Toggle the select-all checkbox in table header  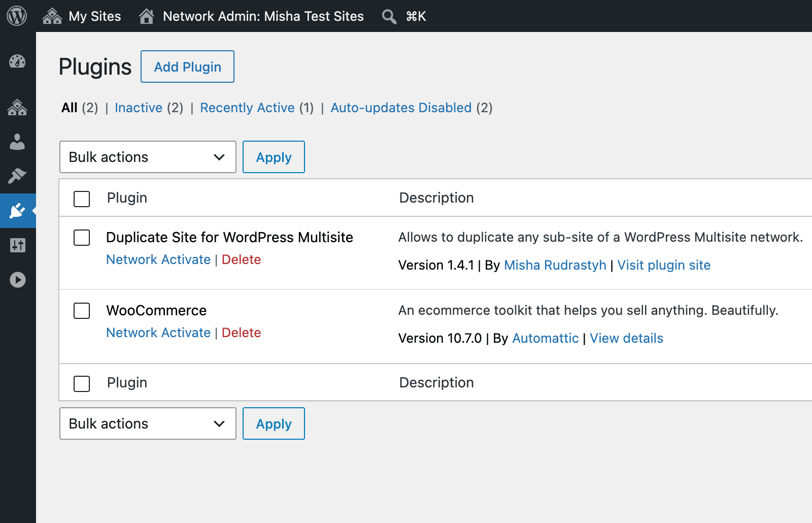click(82, 199)
